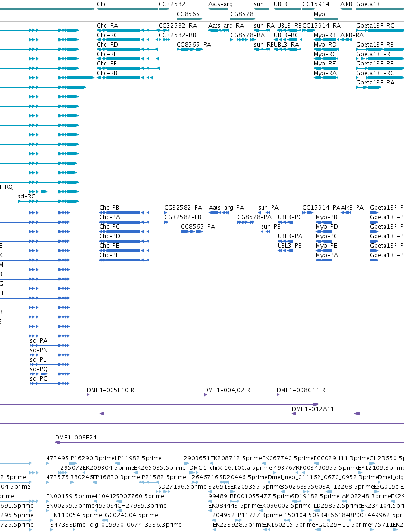Pick transcript Chc-RE
The height and width of the screenshot is (532, 404).
tap(107, 54)
